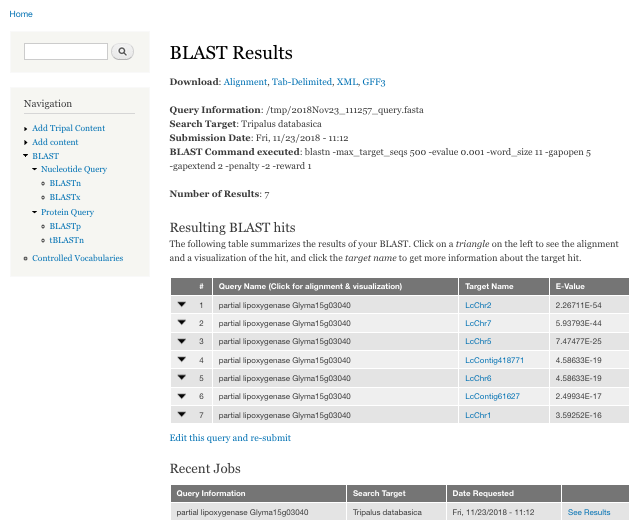The width and height of the screenshot is (644, 531).
Task: Open BLASTn in navigation menu
Action: pyautogui.click(x=65, y=183)
